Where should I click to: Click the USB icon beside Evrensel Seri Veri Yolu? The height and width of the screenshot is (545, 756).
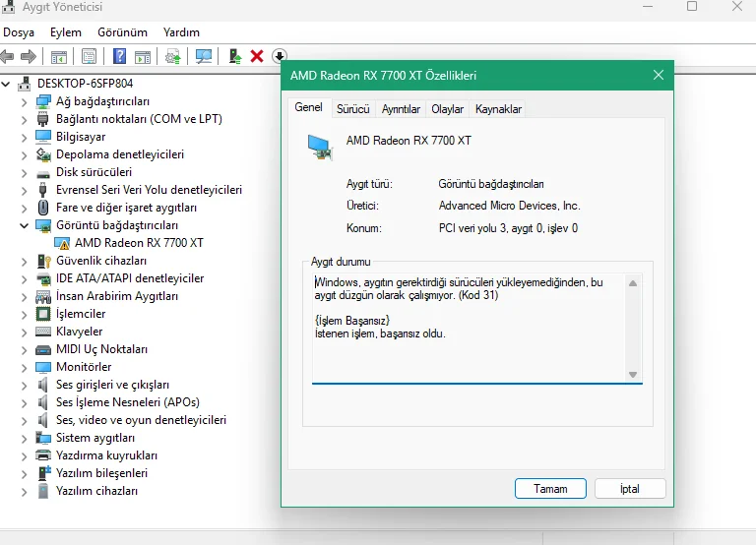pyautogui.click(x=43, y=190)
